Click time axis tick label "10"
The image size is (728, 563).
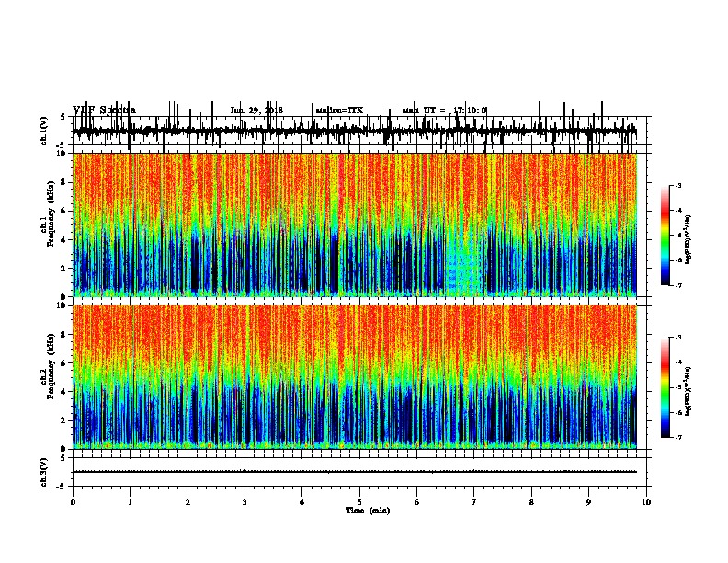click(646, 502)
